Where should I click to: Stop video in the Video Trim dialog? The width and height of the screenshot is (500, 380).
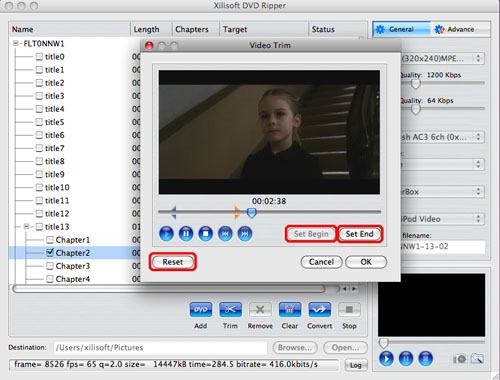tap(206, 234)
